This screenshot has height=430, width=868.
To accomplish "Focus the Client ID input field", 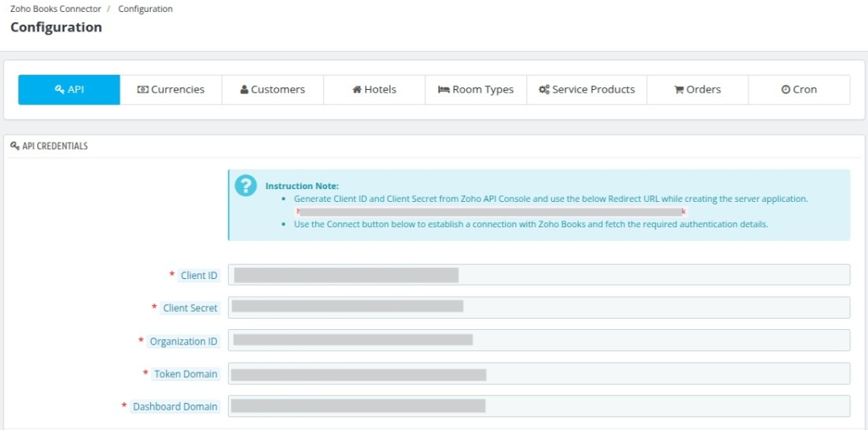I will click(538, 275).
